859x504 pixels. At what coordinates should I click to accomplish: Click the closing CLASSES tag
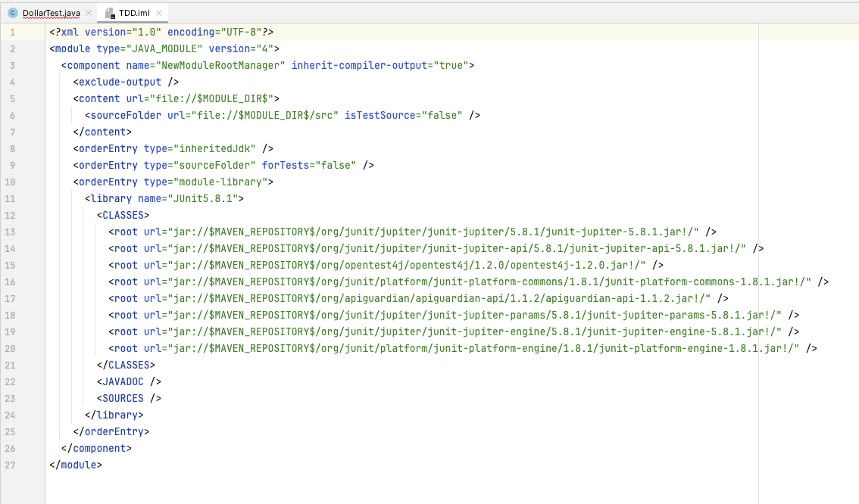[x=126, y=365]
